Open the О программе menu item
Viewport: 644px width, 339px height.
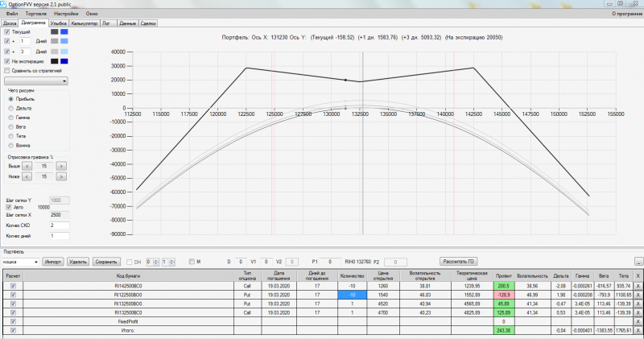pos(627,14)
